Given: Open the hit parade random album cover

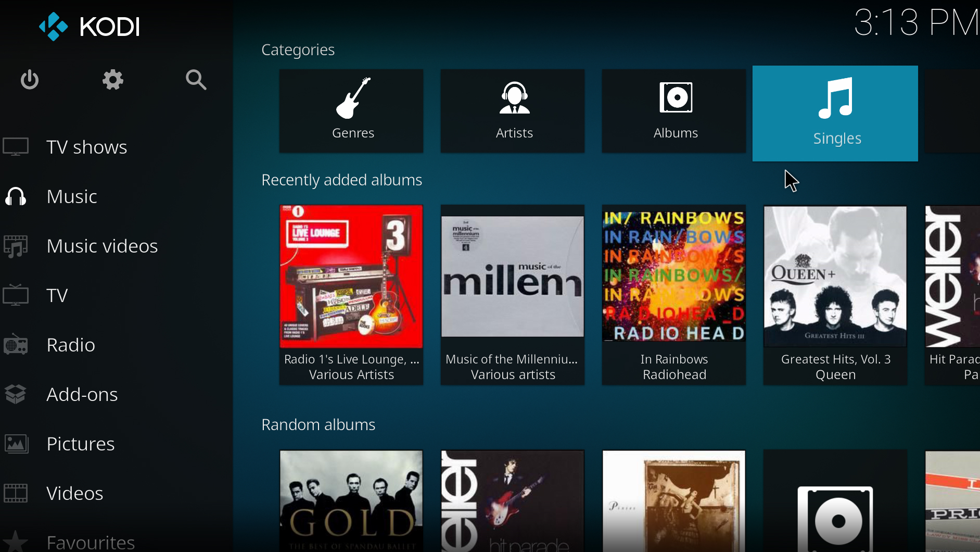Looking at the screenshot, I should point(513,501).
